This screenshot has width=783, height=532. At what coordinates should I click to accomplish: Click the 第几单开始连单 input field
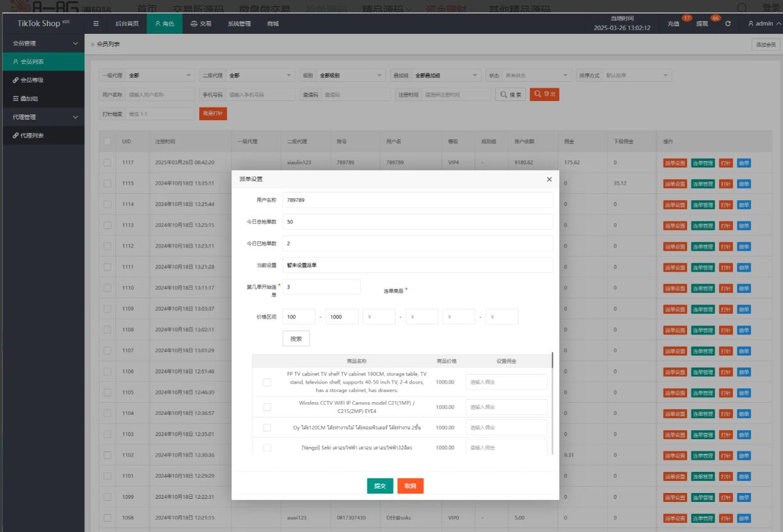point(321,287)
